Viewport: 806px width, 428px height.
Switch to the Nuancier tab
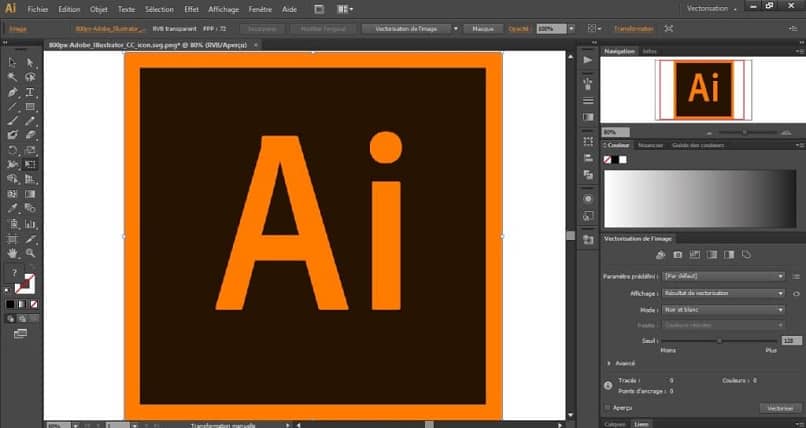click(x=650, y=145)
